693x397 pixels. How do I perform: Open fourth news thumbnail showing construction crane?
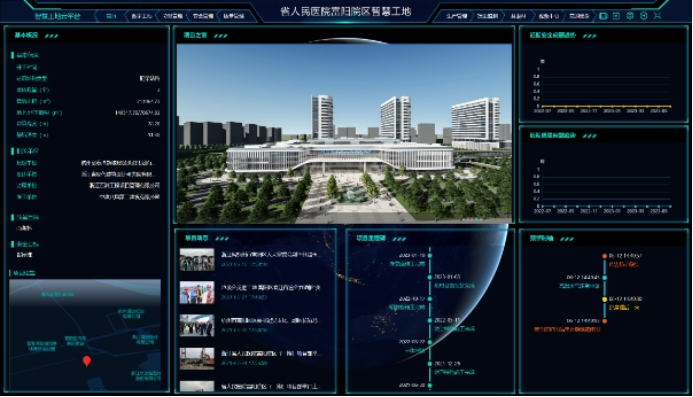tap(197, 358)
